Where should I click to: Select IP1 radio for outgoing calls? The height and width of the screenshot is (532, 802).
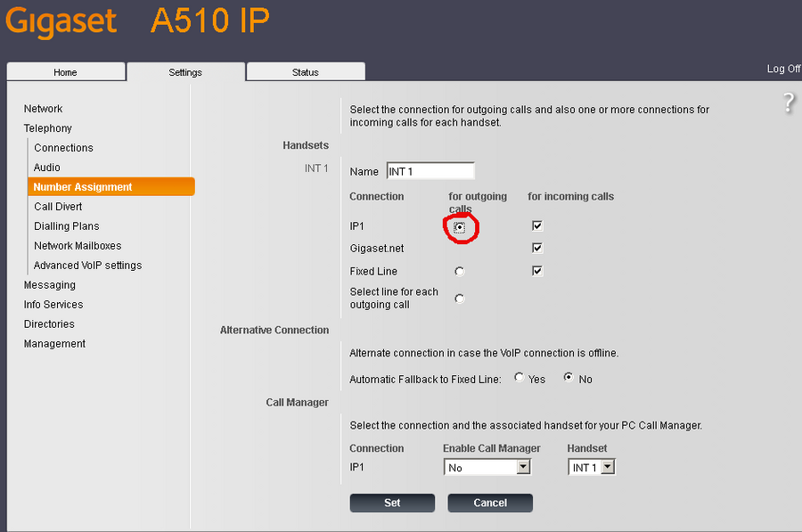coord(459,227)
